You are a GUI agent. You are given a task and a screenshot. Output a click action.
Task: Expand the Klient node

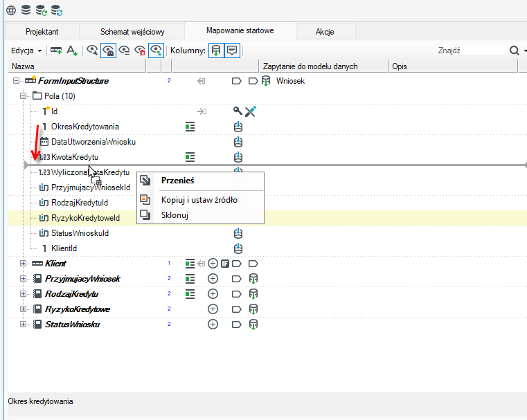23,264
